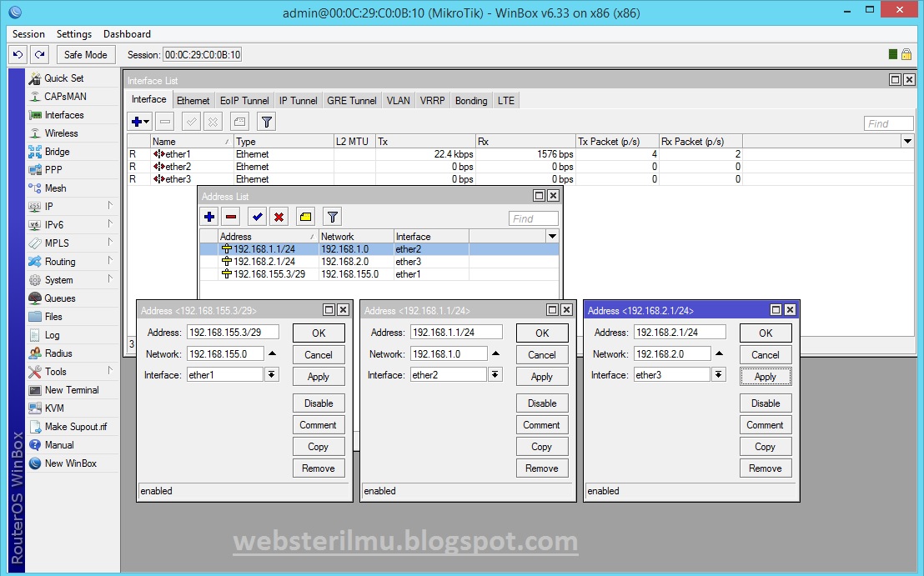Screen dimensions: 924x576
Task: Click the Interface List filter funnel icon
Action: (x=267, y=122)
